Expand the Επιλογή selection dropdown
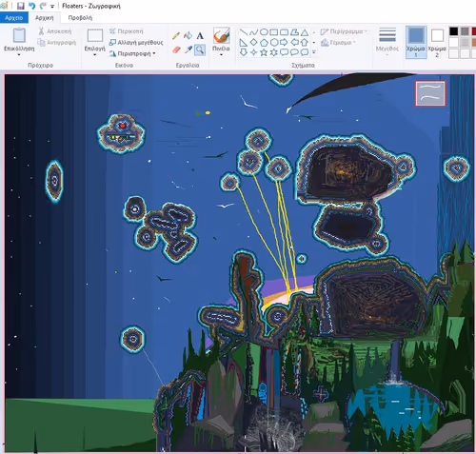The image size is (476, 454). pos(94,54)
